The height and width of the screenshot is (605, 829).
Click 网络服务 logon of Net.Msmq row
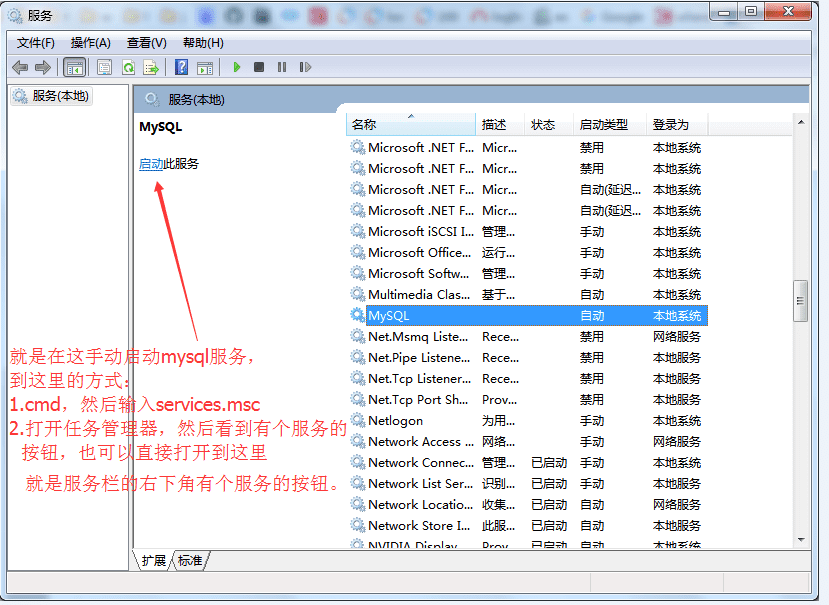[x=677, y=336]
